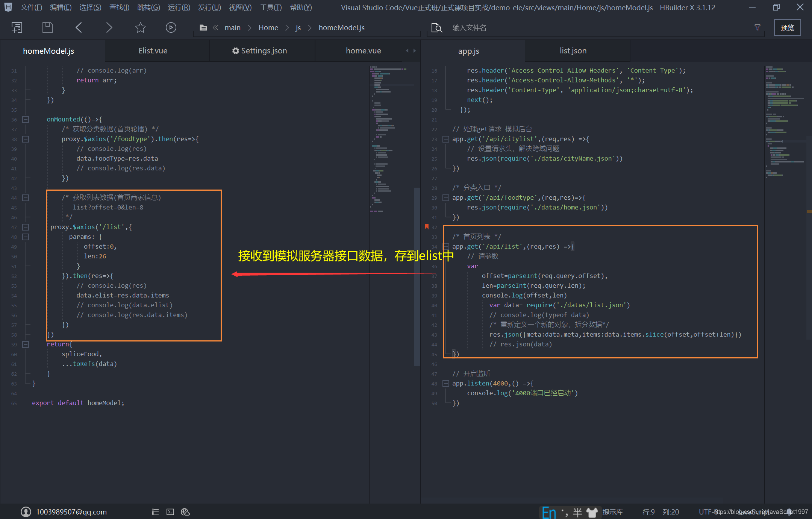Image resolution: width=812 pixels, height=519 pixels.
Task: Click the left editor minimap
Action: pyautogui.click(x=391, y=139)
